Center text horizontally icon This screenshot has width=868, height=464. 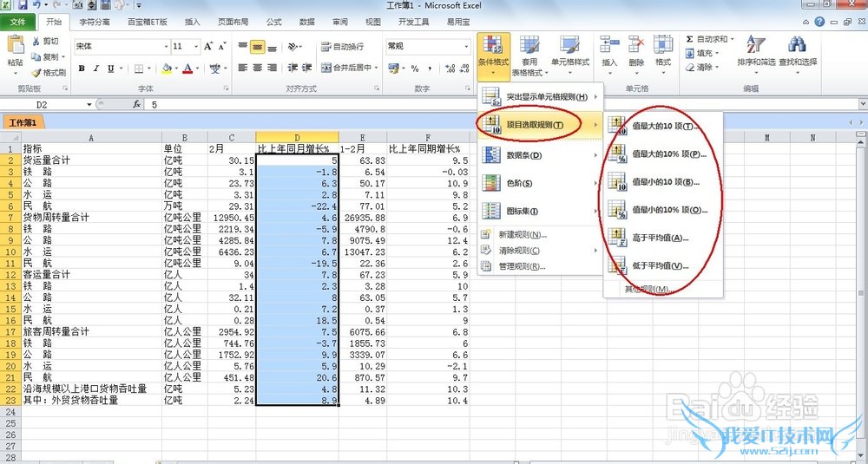(258, 68)
